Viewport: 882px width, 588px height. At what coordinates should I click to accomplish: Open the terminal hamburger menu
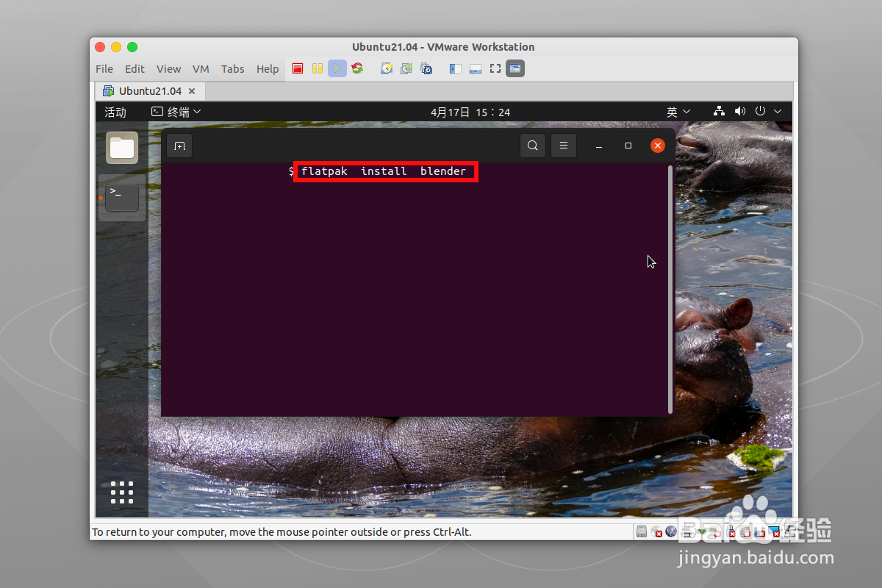coord(563,145)
